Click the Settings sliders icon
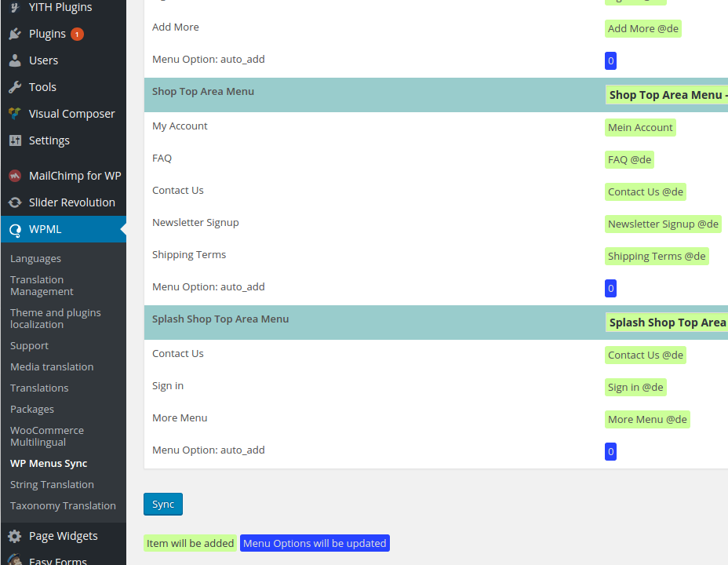This screenshot has width=728, height=565. coord(15,140)
